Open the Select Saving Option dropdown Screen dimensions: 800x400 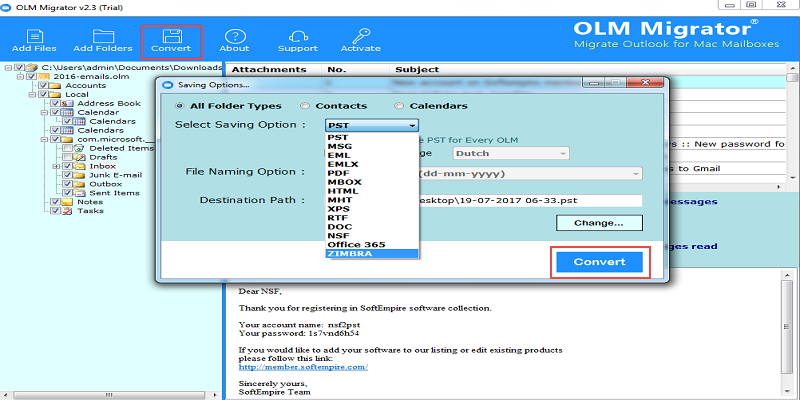372,125
